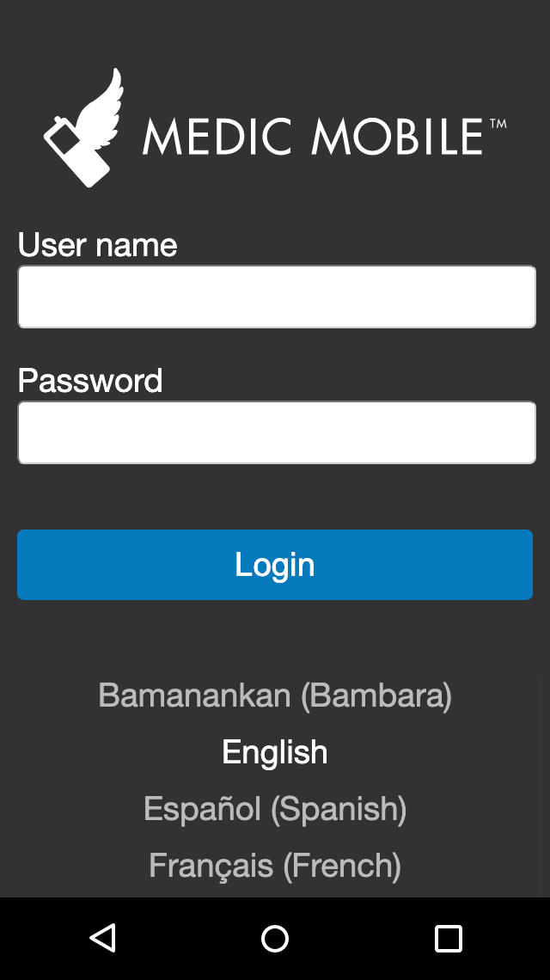Tap the Android Back navigation icon
The image size is (550, 980).
(x=102, y=938)
